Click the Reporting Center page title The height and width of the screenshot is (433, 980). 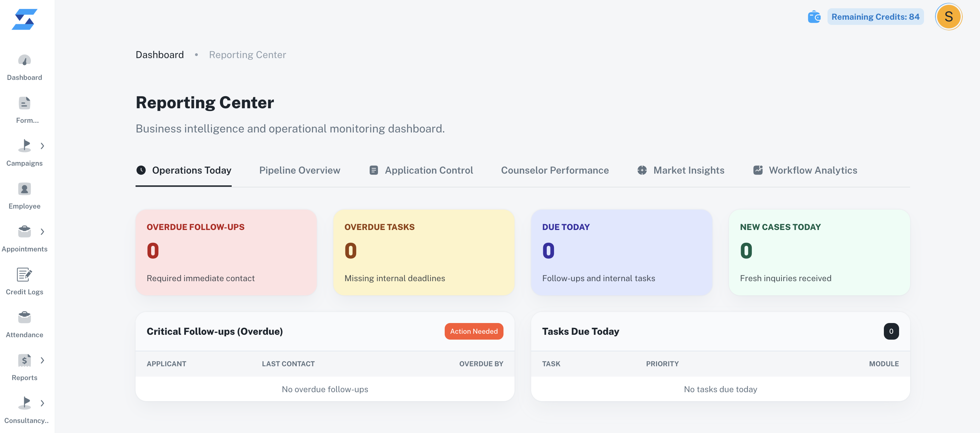tap(205, 102)
